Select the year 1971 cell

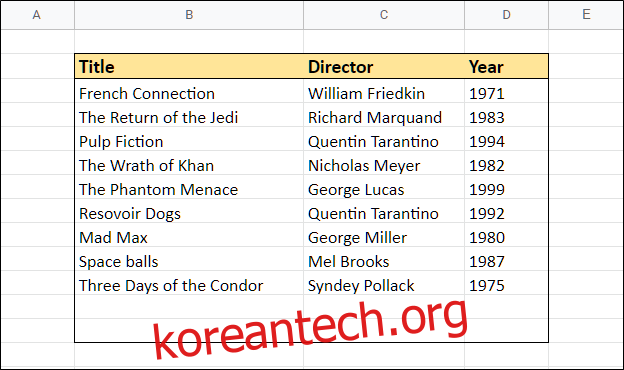[x=506, y=94]
